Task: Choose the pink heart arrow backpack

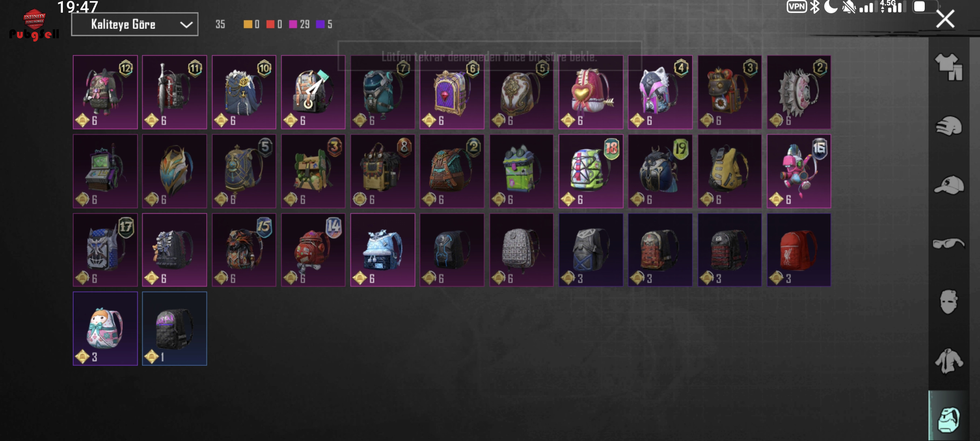Action: click(x=590, y=92)
